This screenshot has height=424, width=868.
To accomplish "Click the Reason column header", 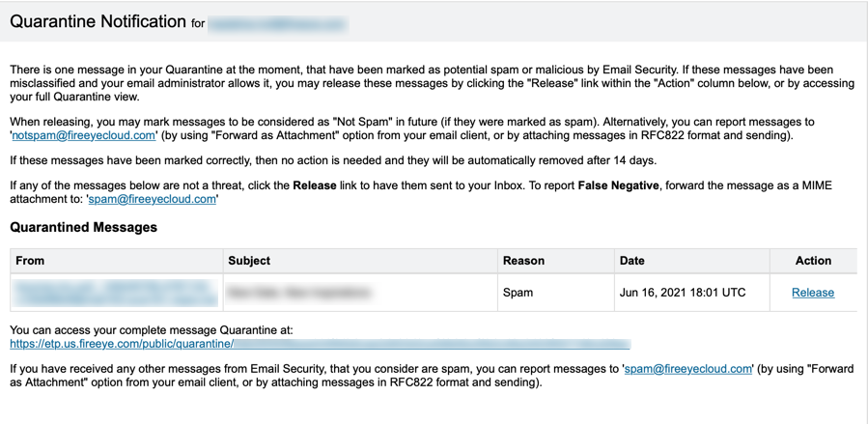I will [x=523, y=261].
